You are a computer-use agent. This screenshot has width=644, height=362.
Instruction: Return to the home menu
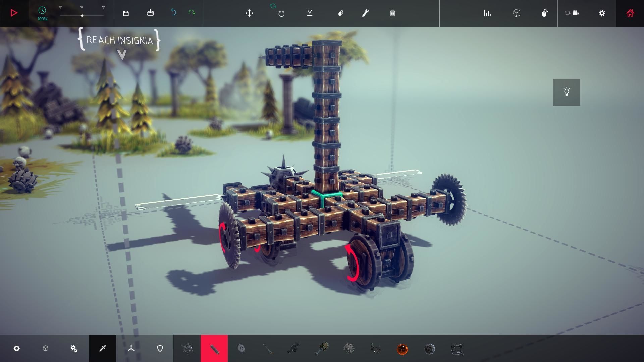coord(630,13)
